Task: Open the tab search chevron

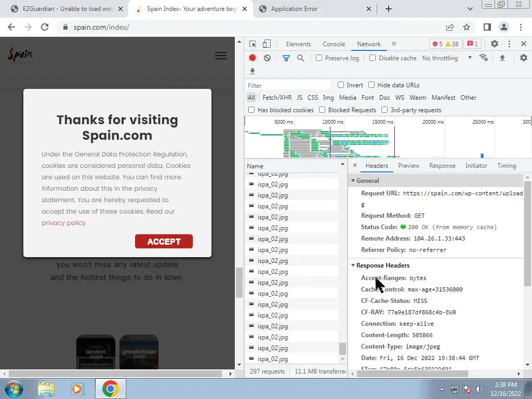Action: (x=470, y=9)
